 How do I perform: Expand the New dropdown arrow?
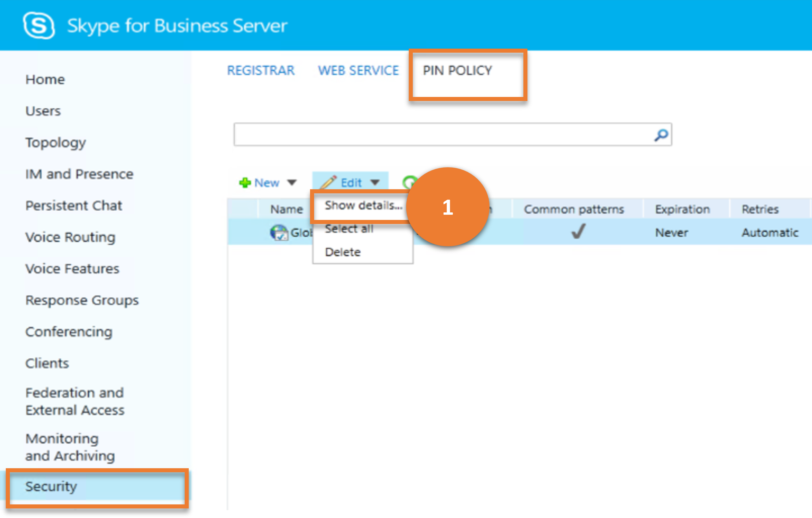pyautogui.click(x=292, y=183)
